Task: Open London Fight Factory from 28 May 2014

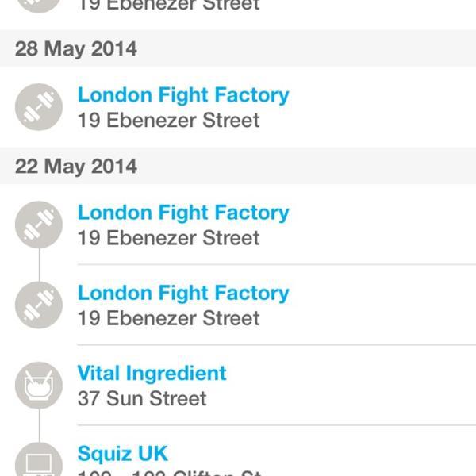Action: [x=183, y=95]
